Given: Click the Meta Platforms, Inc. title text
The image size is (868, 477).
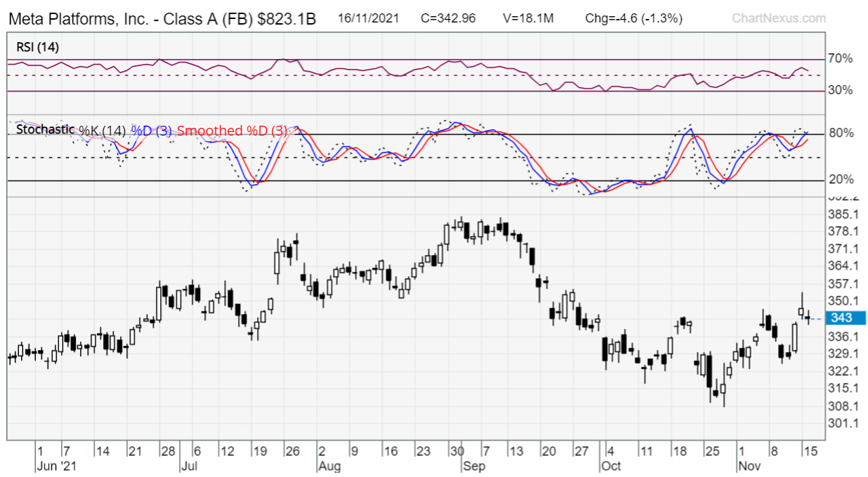Looking at the screenshot, I should coord(77,19).
